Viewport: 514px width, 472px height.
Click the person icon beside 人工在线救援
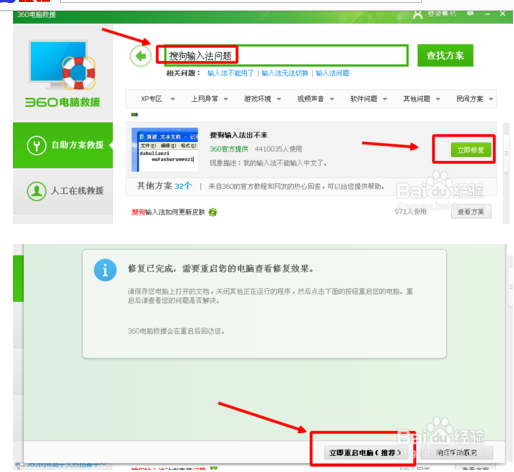(x=36, y=191)
